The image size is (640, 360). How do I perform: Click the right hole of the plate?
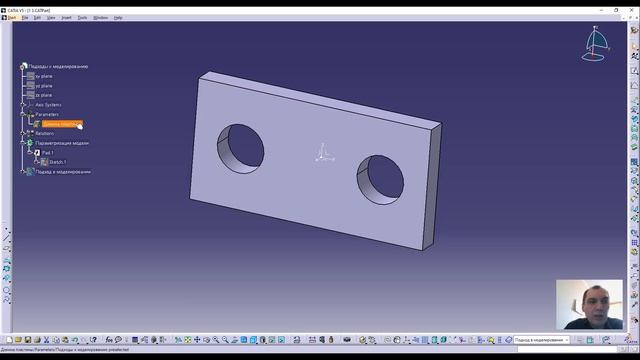380,180
